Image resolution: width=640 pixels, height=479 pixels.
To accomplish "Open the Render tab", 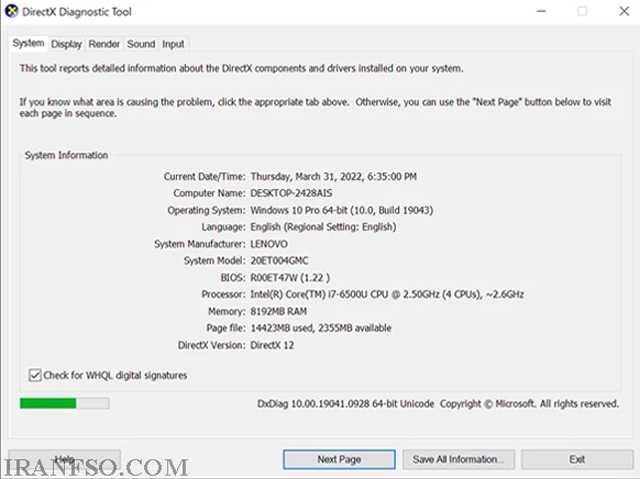I will [x=104, y=44].
